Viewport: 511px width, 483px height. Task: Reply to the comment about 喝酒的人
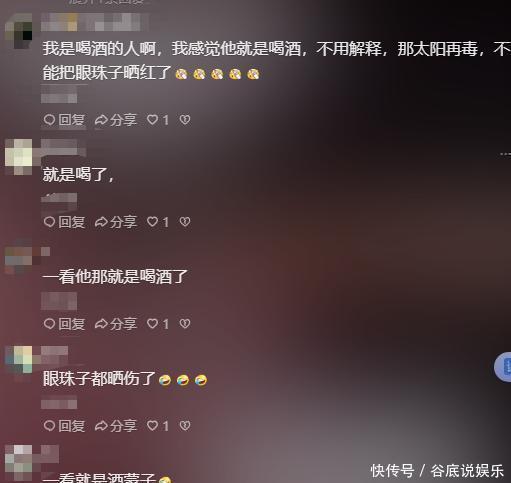coord(64,120)
